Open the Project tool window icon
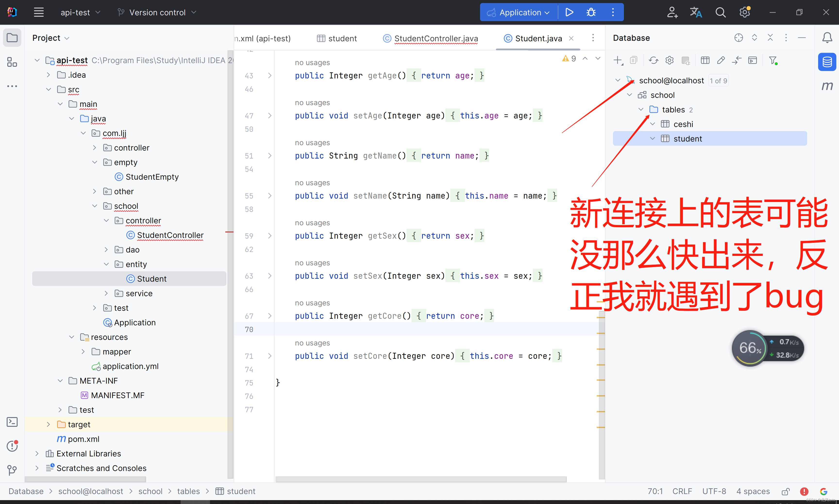Screen dimensions: 839x504 [12, 38]
